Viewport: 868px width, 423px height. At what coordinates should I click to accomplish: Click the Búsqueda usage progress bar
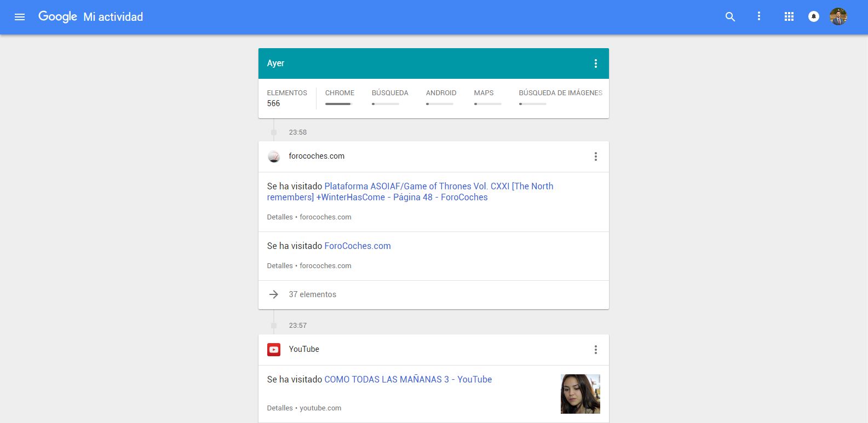[386, 104]
